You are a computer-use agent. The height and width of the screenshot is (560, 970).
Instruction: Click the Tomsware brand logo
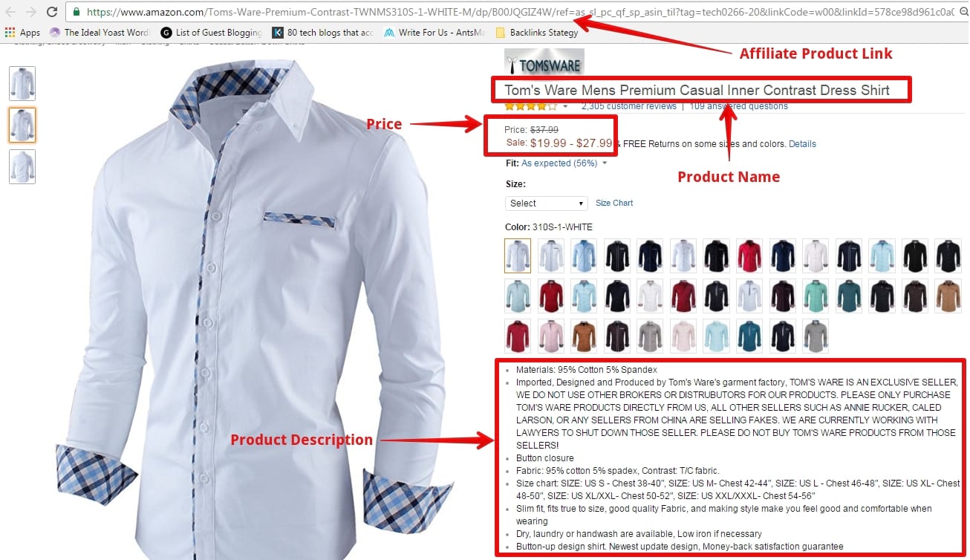point(544,62)
